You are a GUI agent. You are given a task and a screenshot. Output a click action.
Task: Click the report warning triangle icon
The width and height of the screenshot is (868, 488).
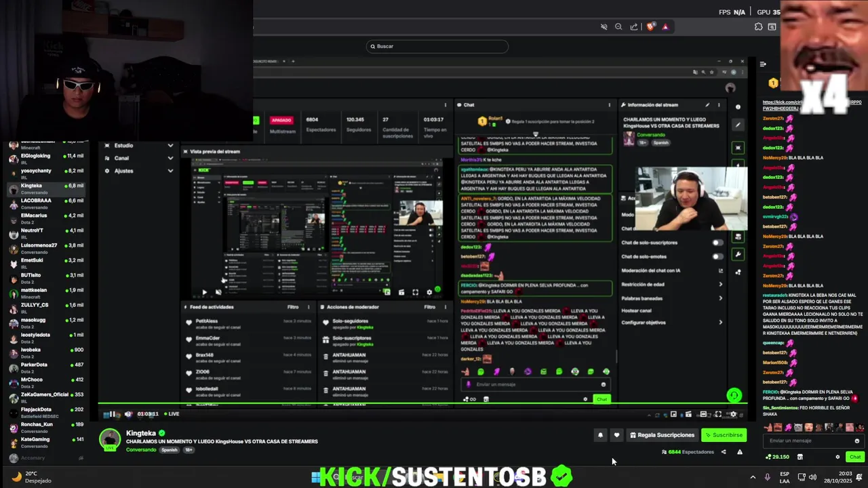pyautogui.click(x=740, y=452)
